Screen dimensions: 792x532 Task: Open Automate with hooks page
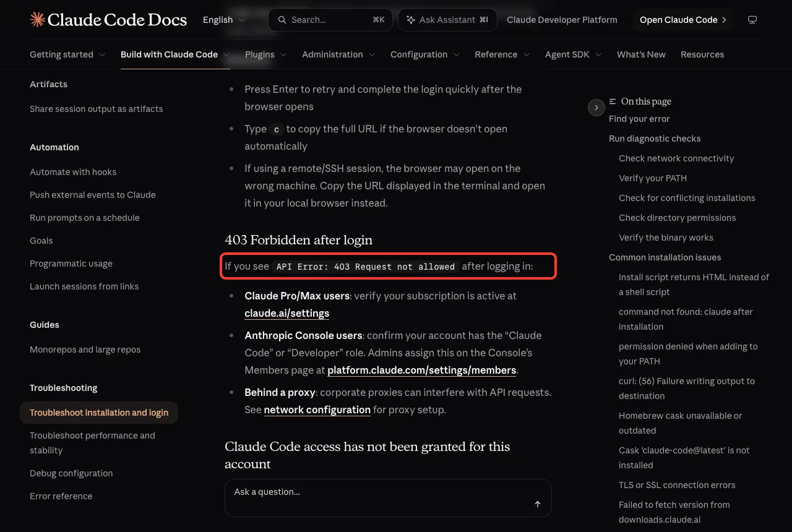pos(73,172)
